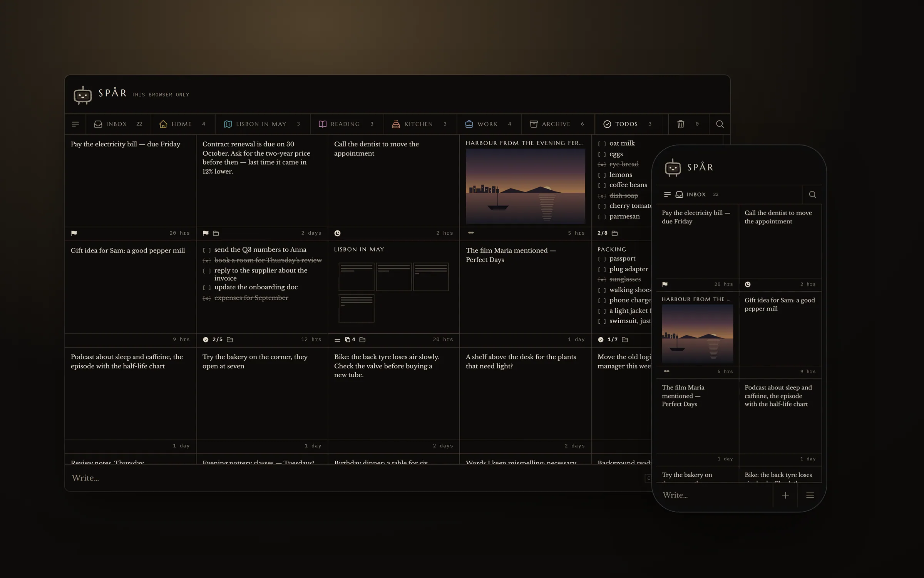Uncheck the sunglasses checkbox
924x578 pixels.
pos(602,280)
